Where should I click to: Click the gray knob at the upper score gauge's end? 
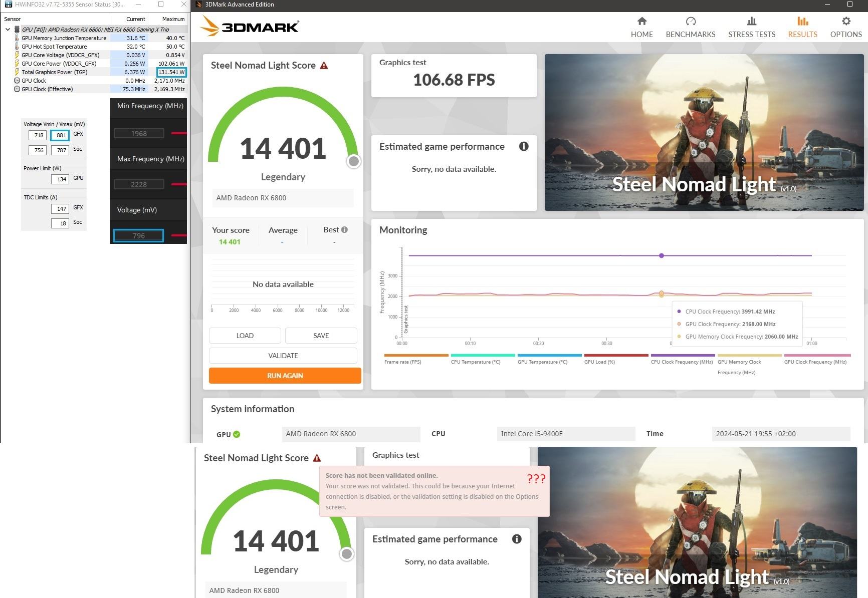354,161
